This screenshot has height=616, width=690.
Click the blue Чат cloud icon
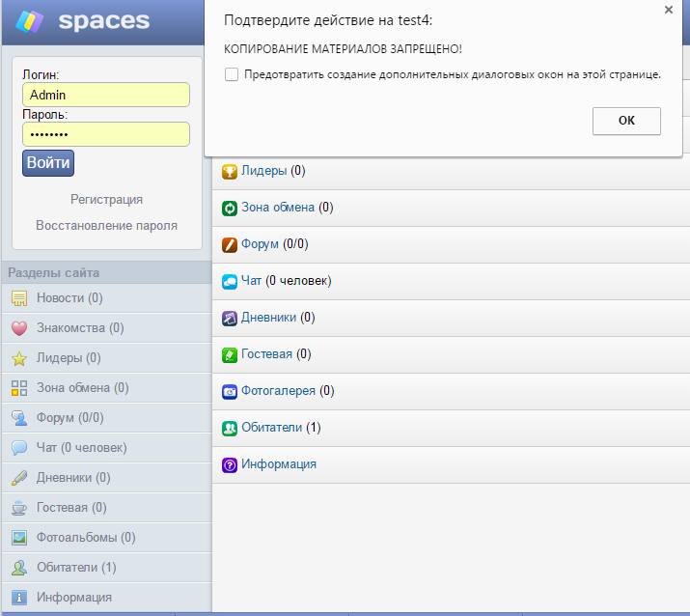(x=230, y=281)
